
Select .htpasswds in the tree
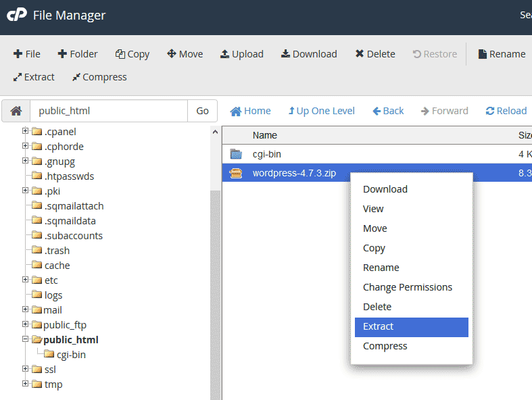(69, 176)
